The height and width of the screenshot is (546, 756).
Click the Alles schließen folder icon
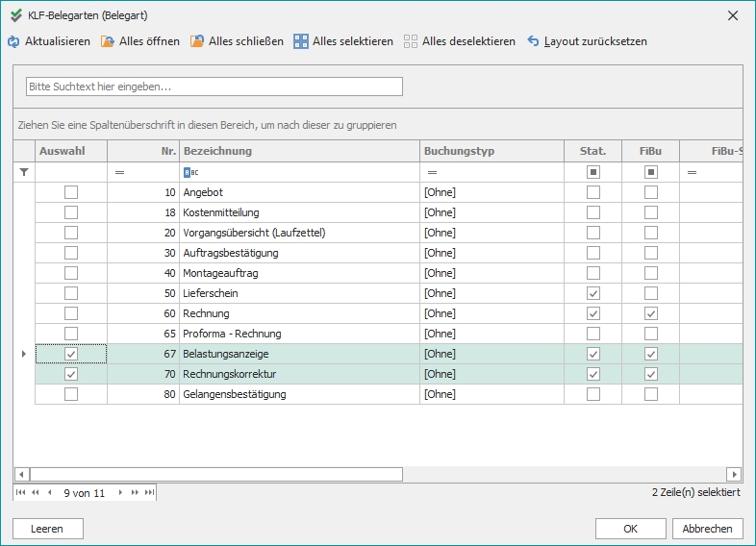[x=197, y=41]
